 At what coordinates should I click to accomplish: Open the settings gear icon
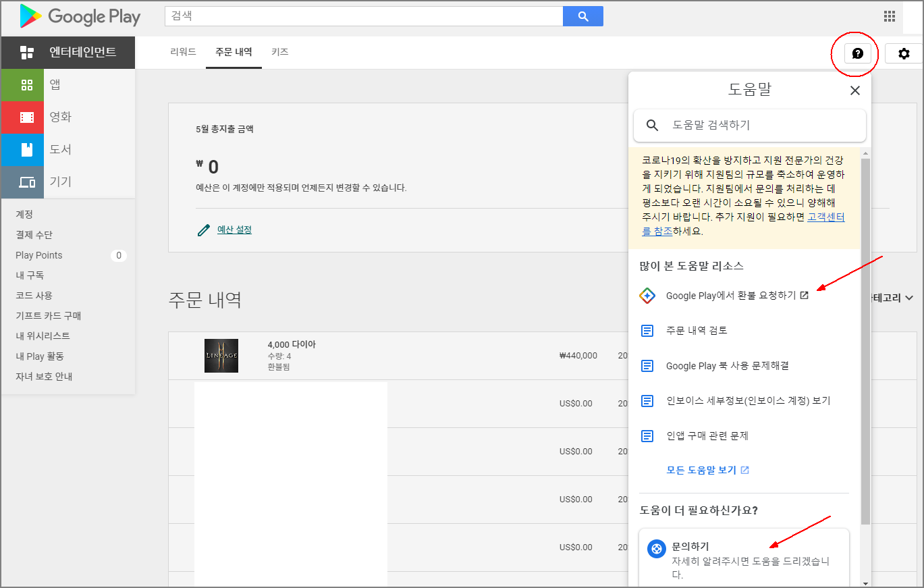(904, 53)
